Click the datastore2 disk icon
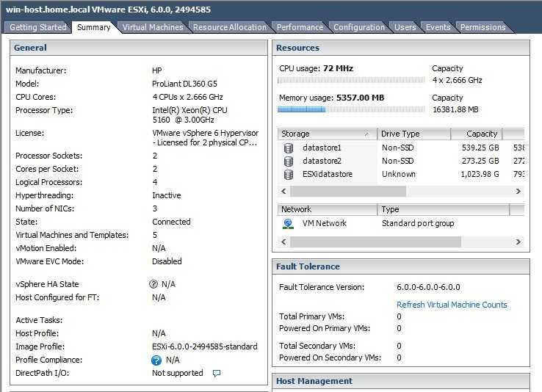 [289, 161]
